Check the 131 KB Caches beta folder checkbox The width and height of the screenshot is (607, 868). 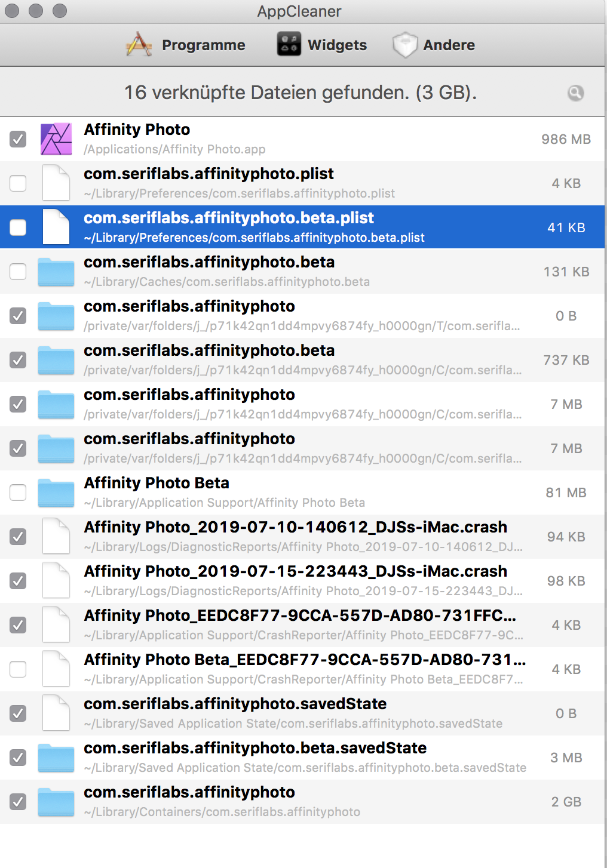(18, 272)
